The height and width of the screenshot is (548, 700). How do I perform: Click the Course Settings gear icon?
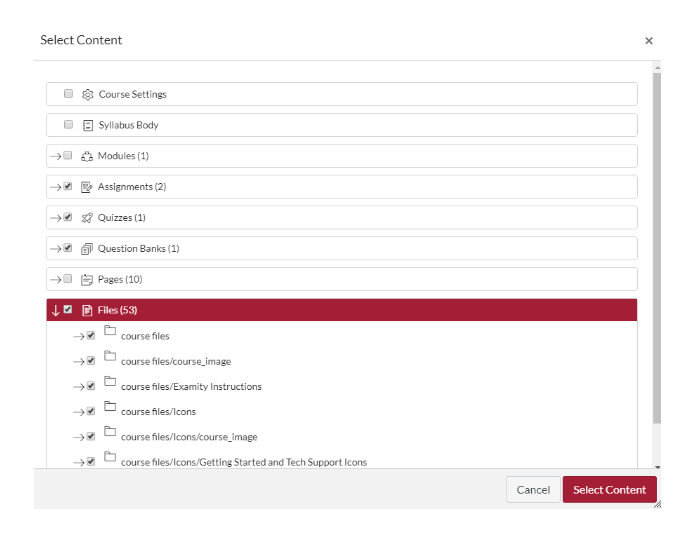pyautogui.click(x=88, y=95)
